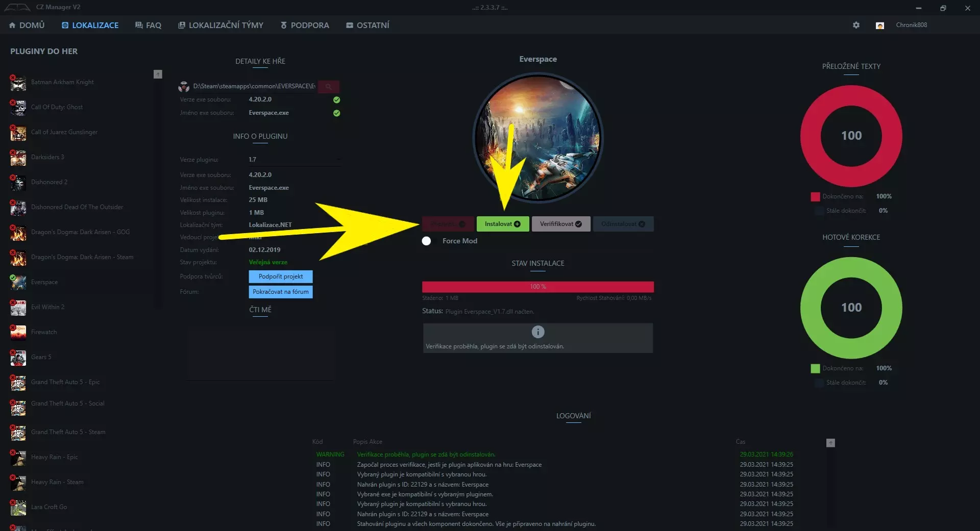This screenshot has height=531, width=980.
Task: Click the faded red button left of Instalovat
Action: coord(448,224)
